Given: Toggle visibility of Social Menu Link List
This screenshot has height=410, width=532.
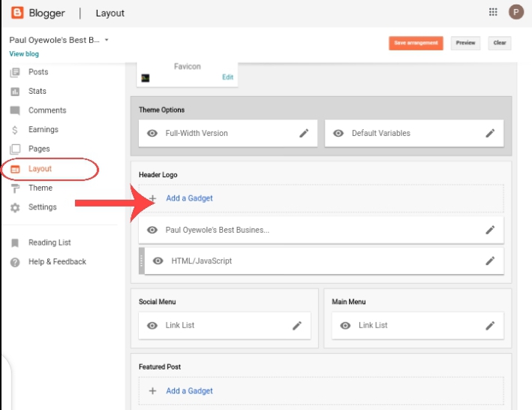Looking at the screenshot, I should coord(152,325).
